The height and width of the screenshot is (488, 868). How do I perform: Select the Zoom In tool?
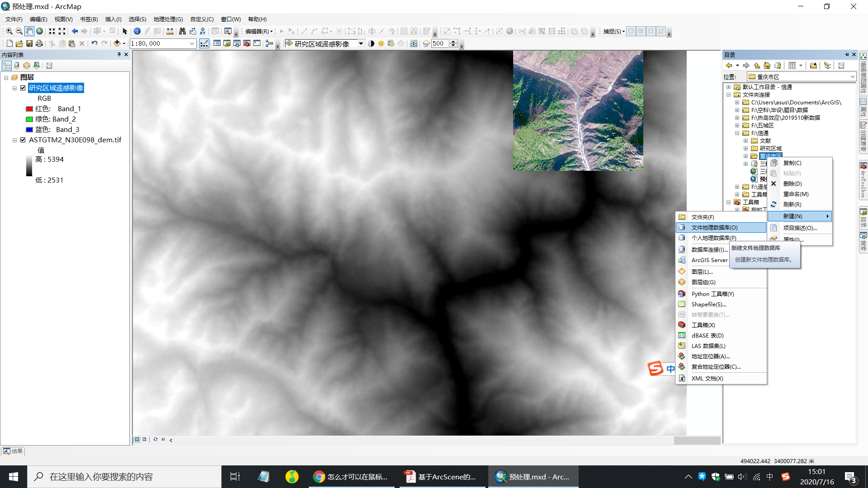coord(9,31)
